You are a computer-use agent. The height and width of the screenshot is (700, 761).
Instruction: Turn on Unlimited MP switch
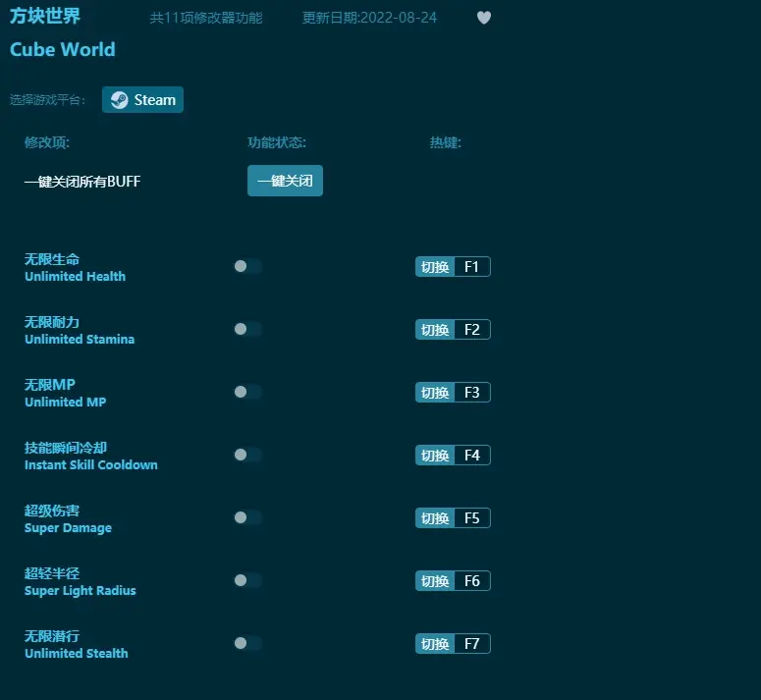248,392
